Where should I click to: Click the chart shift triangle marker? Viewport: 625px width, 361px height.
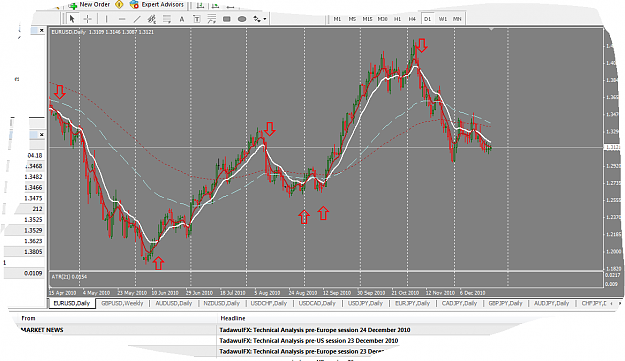coord(491,29)
